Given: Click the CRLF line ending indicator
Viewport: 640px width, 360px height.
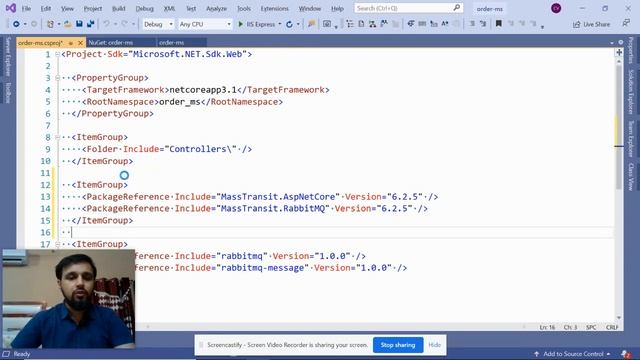Looking at the screenshot, I should pyautogui.click(x=612, y=327).
